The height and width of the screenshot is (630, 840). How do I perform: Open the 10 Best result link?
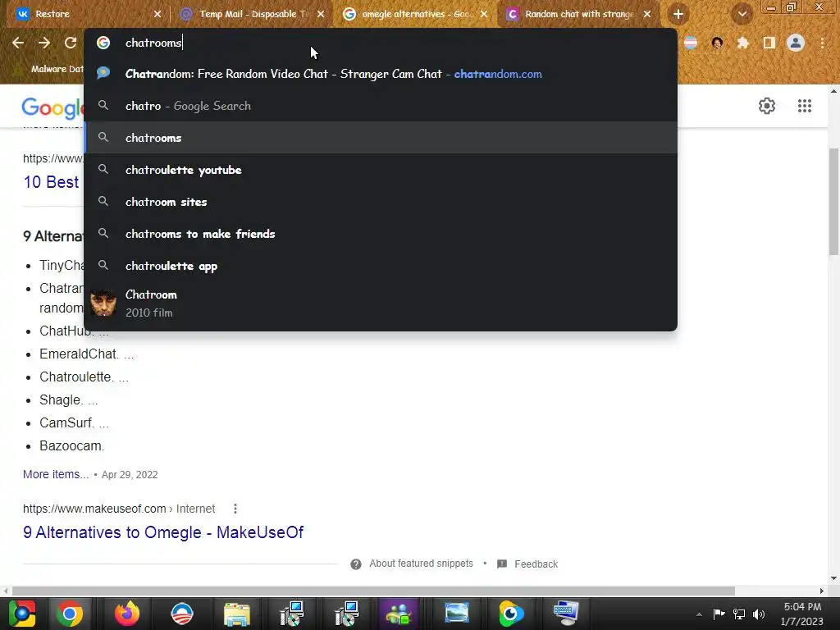click(x=51, y=182)
